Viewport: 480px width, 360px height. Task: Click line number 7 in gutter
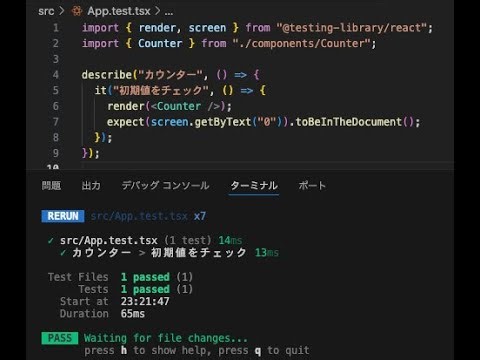click(x=56, y=122)
